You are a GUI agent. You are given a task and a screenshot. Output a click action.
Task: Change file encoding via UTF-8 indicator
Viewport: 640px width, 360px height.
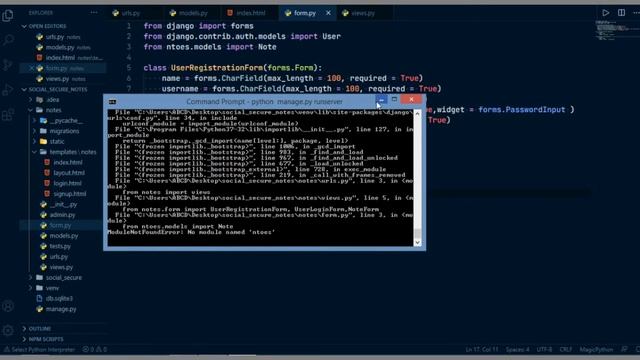tap(544, 349)
